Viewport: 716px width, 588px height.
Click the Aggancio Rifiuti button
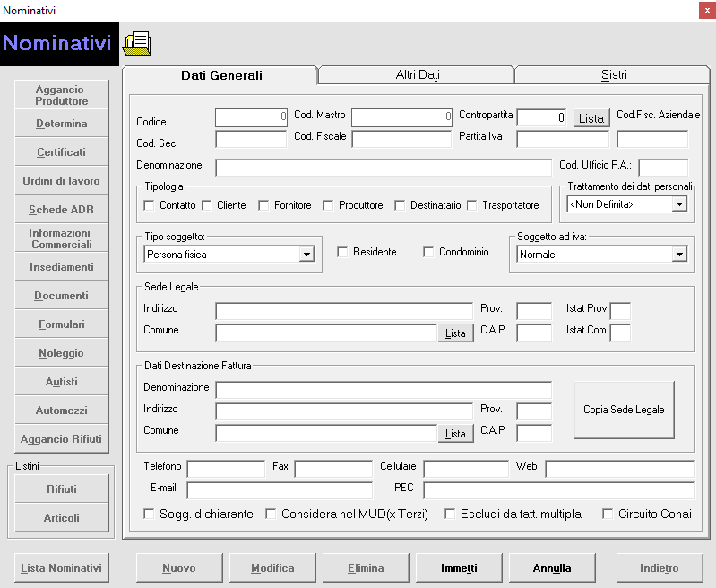[x=62, y=439]
